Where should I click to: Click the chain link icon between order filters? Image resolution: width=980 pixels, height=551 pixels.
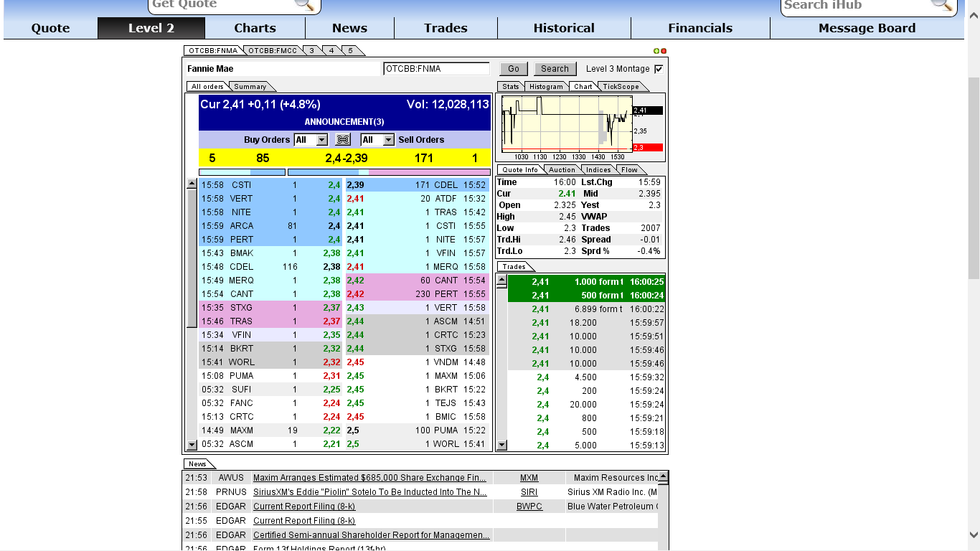coord(342,139)
